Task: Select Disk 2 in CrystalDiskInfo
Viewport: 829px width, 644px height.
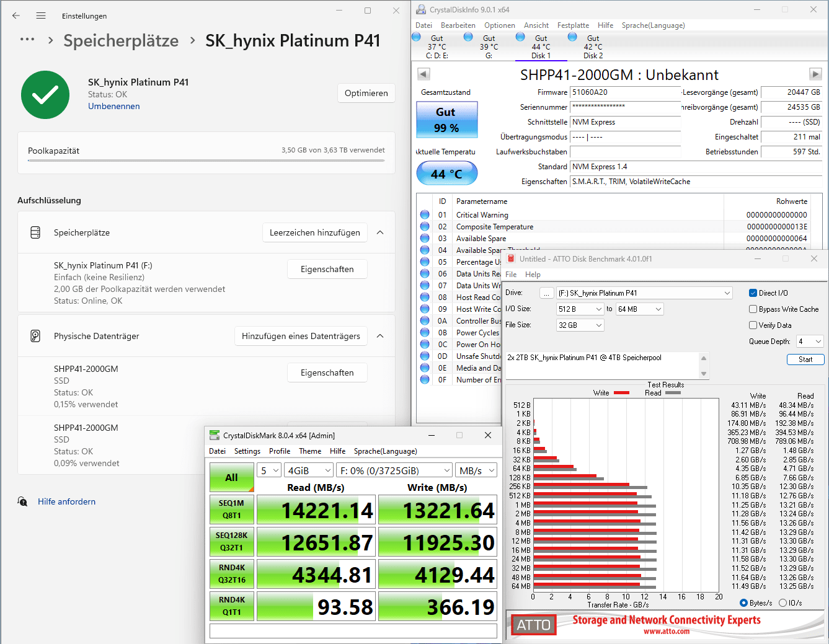Action: [x=593, y=46]
